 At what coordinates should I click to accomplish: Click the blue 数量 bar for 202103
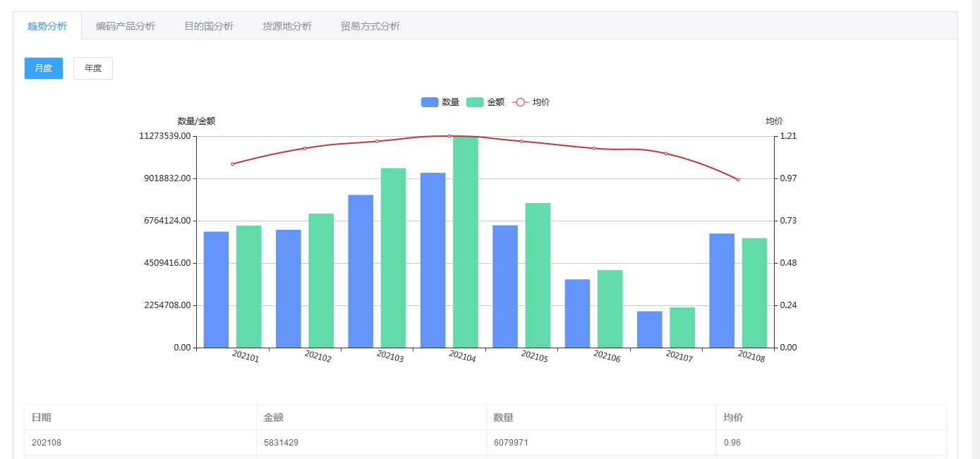coord(361,271)
